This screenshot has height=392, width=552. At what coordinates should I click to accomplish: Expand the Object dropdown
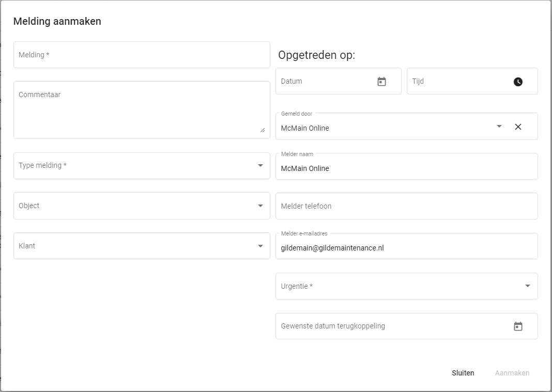[x=260, y=206]
